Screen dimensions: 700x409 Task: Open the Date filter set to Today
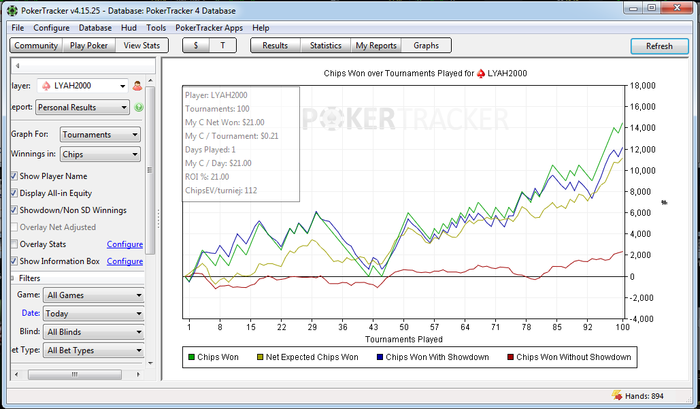[x=94, y=313]
